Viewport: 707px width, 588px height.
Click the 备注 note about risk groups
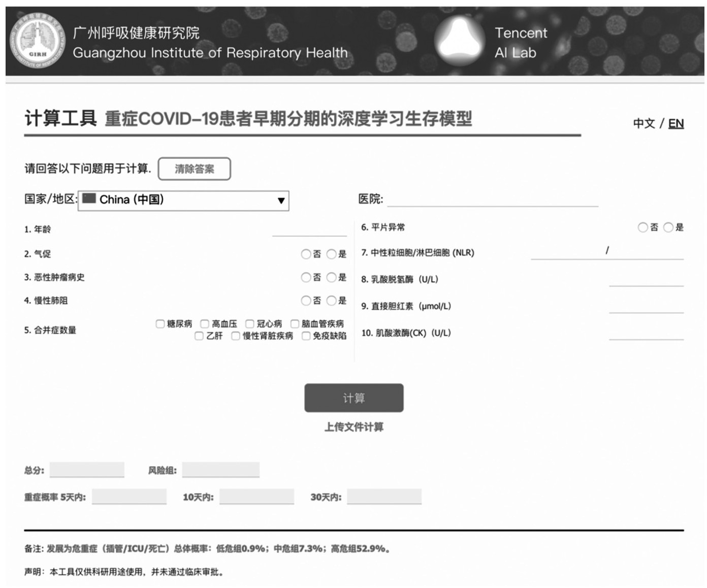point(207,549)
